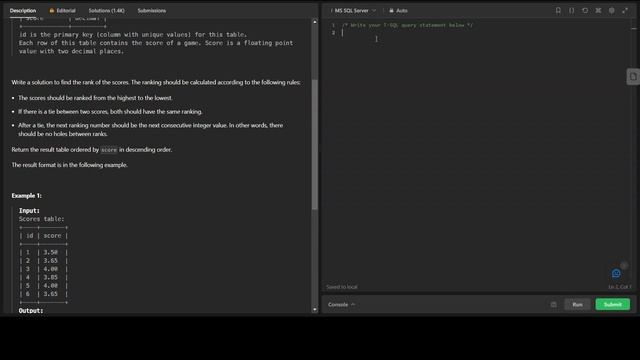The width and height of the screenshot is (640, 360).
Task: Bookmark this problem's code with the bookmark icon
Action: pyautogui.click(x=558, y=11)
